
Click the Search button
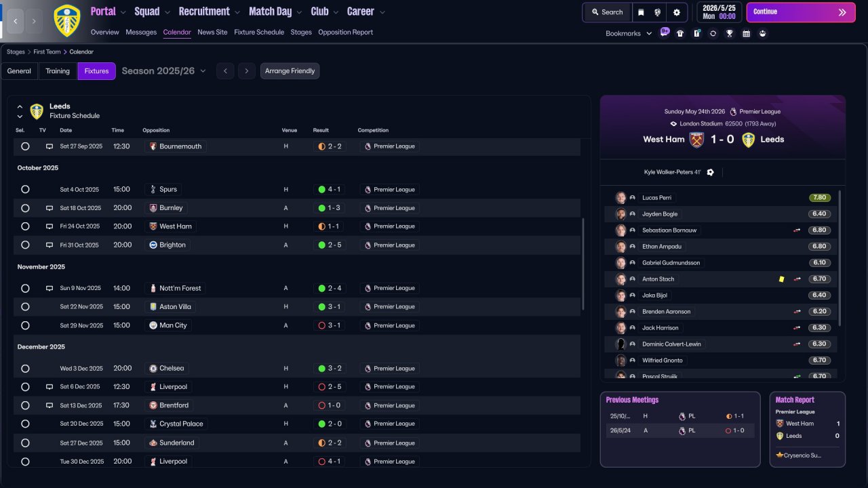607,12
